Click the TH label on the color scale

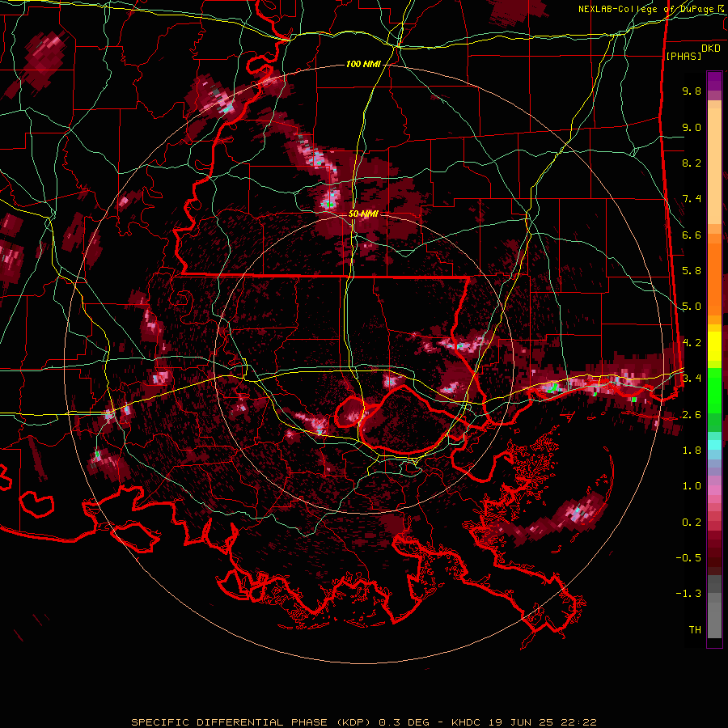(x=695, y=629)
